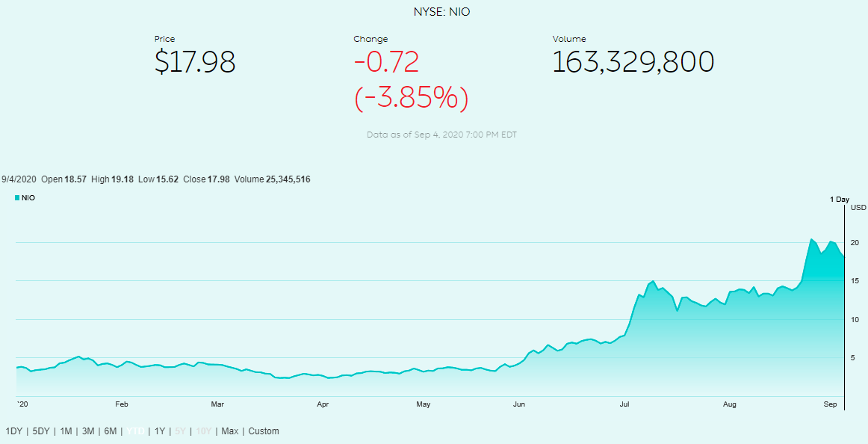Click the Aug x-axis label
868x444 pixels.
click(x=730, y=404)
